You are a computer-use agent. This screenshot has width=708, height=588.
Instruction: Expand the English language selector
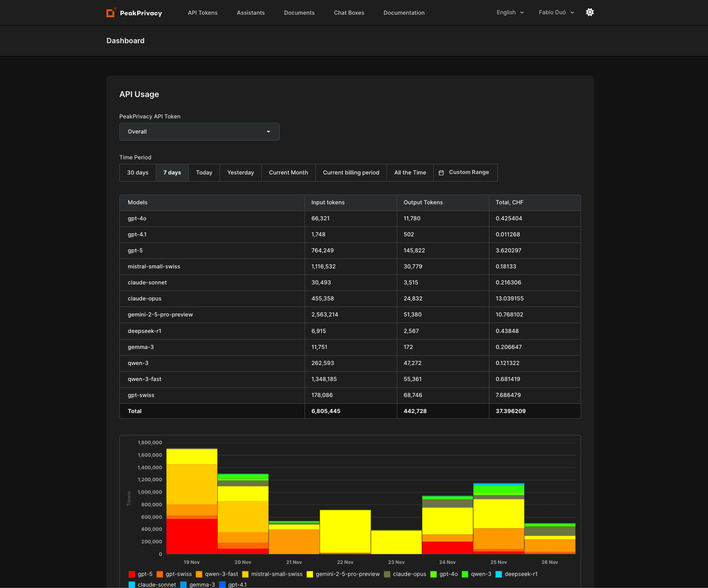(x=510, y=12)
